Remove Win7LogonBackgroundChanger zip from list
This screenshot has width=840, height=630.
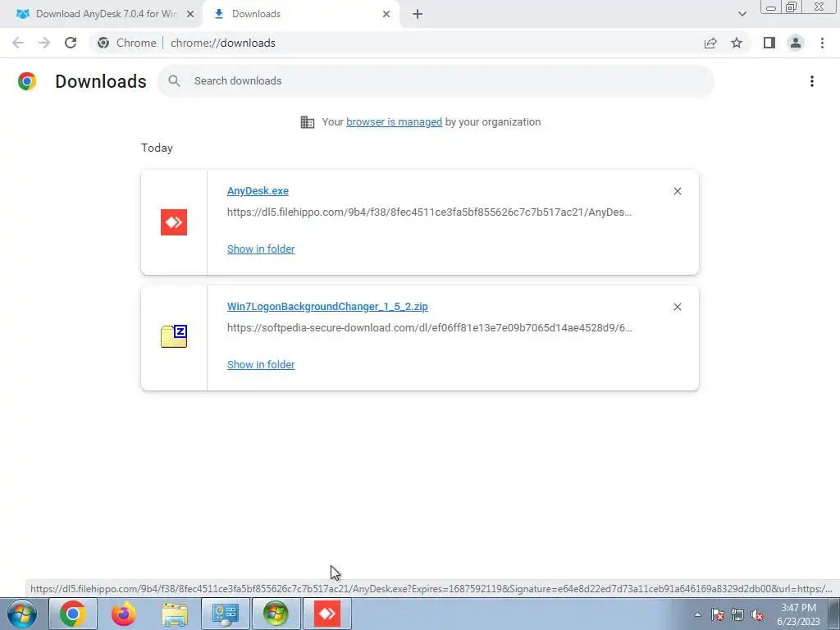678,307
